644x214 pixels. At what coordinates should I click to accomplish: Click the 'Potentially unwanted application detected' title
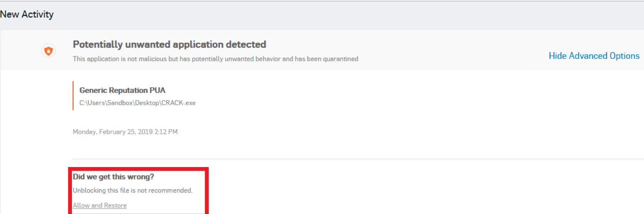170,45
